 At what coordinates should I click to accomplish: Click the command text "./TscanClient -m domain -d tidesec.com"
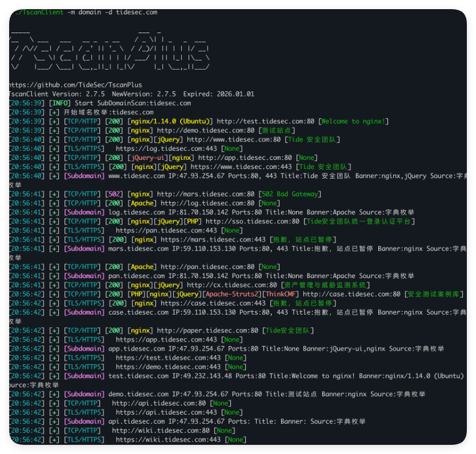coord(86,13)
